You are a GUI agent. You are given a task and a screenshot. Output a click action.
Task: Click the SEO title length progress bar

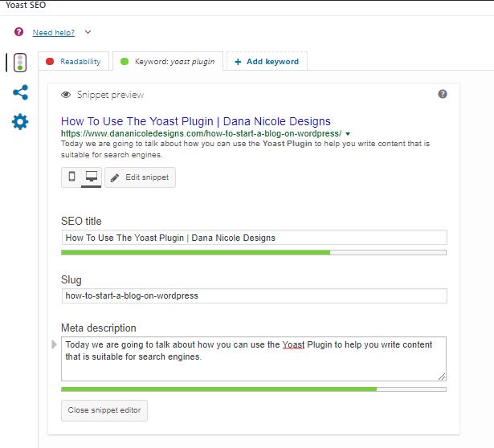coord(254,252)
